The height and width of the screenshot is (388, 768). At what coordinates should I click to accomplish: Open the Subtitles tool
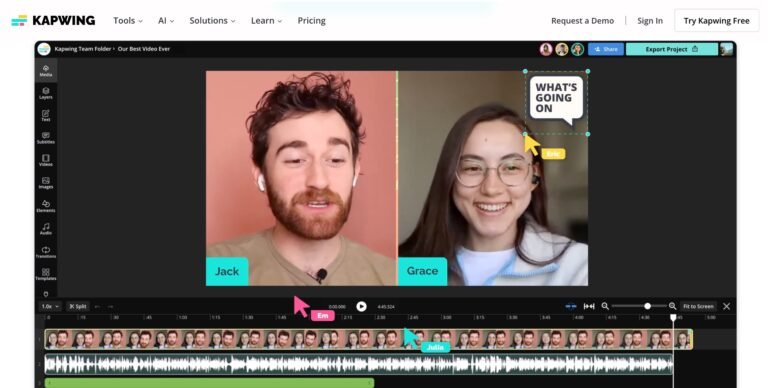coord(46,138)
